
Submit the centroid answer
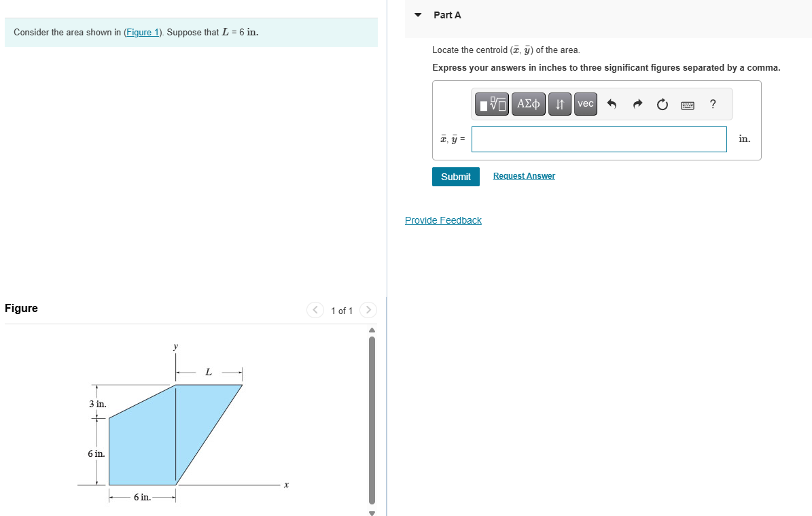pyautogui.click(x=455, y=176)
